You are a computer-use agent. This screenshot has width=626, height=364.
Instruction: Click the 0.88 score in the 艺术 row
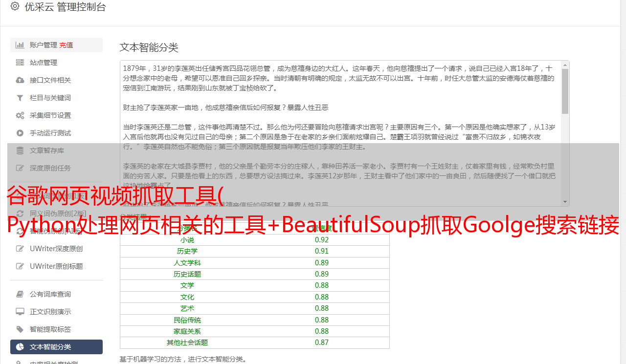pos(322,308)
